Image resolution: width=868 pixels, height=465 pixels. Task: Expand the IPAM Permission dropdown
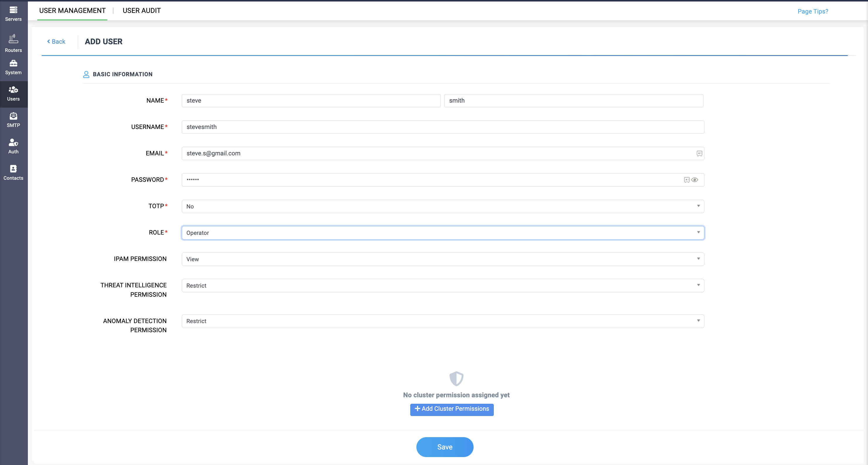pos(443,259)
